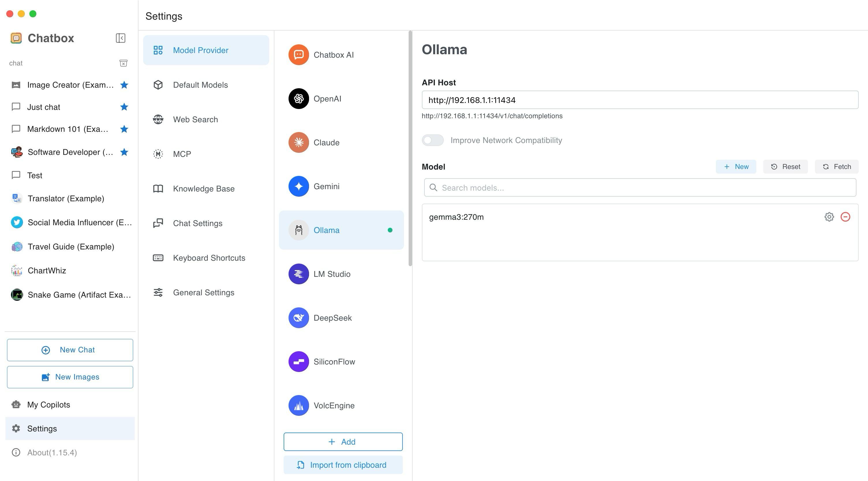The height and width of the screenshot is (481, 868).
Task: Click the Travel Guide globe icon
Action: 17,247
